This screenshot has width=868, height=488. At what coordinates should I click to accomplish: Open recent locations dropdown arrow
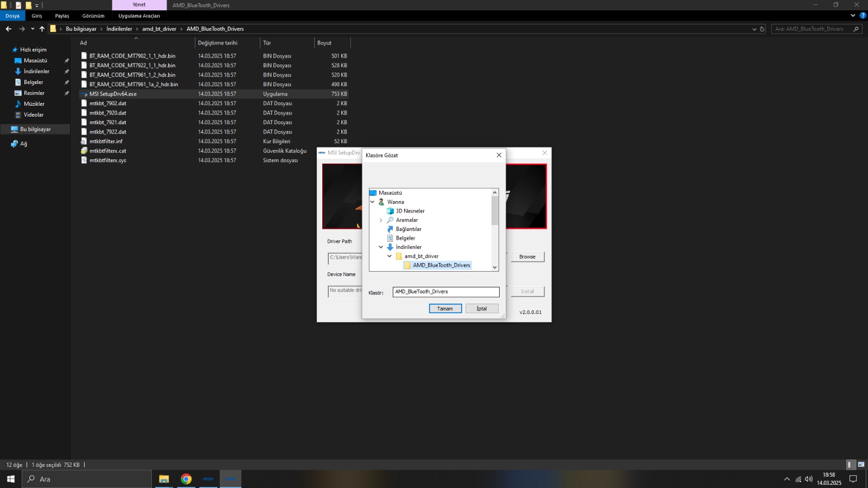tap(33, 29)
